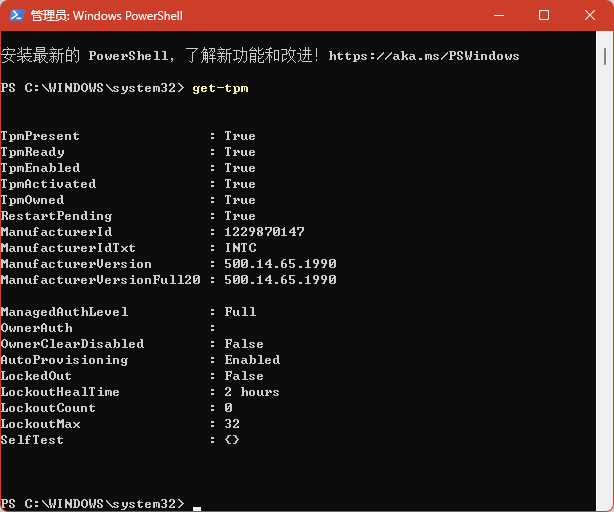
Task: Minimize the PowerShell window
Action: pyautogui.click(x=498, y=16)
